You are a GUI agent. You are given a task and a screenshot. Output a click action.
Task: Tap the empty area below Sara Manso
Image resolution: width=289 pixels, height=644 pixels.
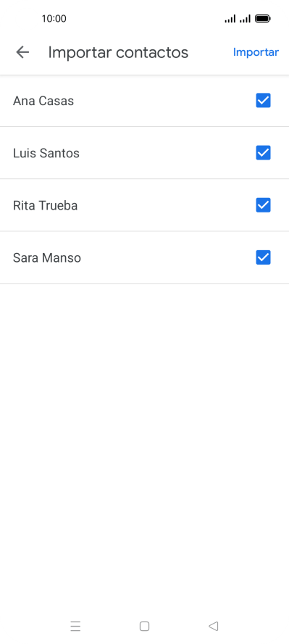144,447
